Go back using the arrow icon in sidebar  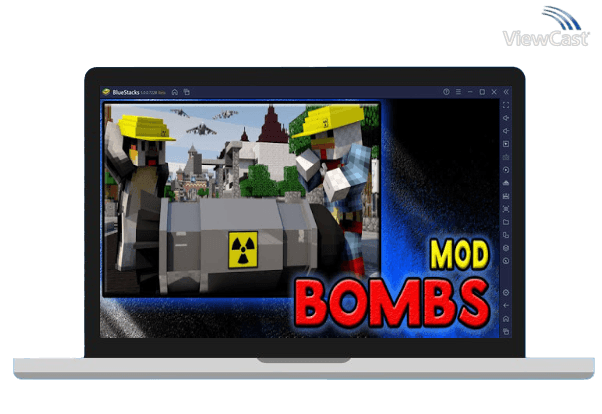click(506, 306)
